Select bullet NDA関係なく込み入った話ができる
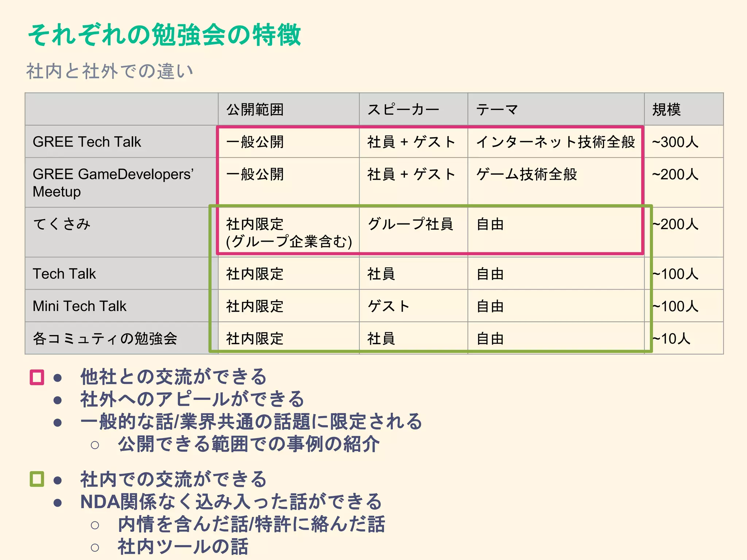The image size is (747, 560). [x=231, y=502]
